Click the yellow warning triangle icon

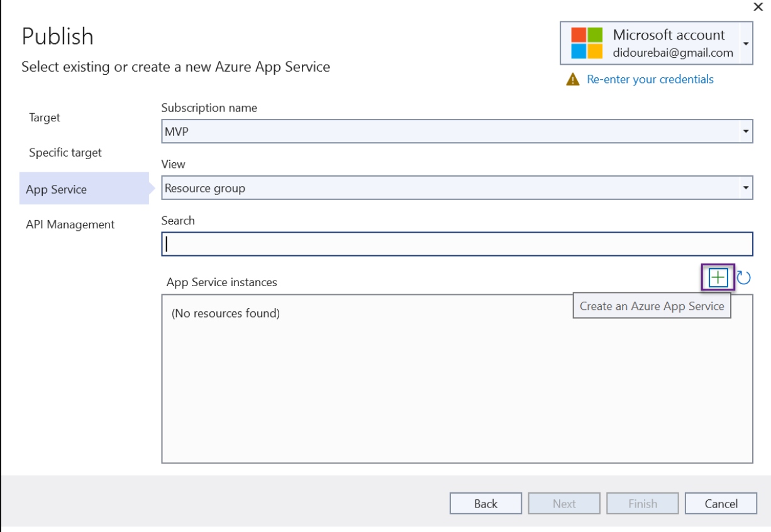(x=572, y=80)
